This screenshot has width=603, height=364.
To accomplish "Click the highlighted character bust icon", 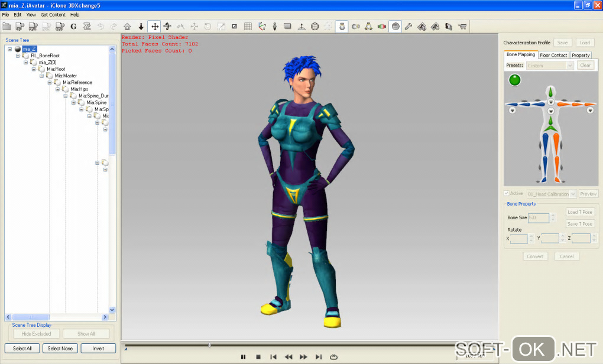I will pyautogui.click(x=342, y=27).
